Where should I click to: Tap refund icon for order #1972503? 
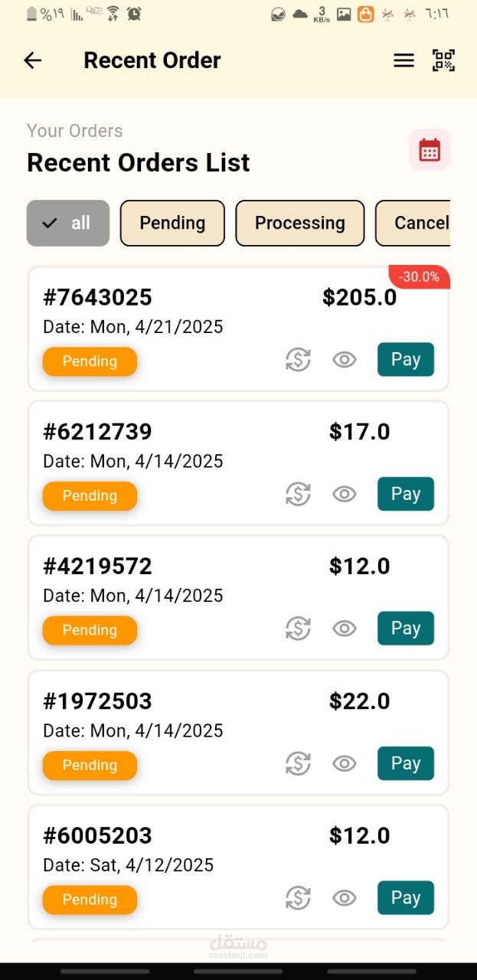[298, 763]
